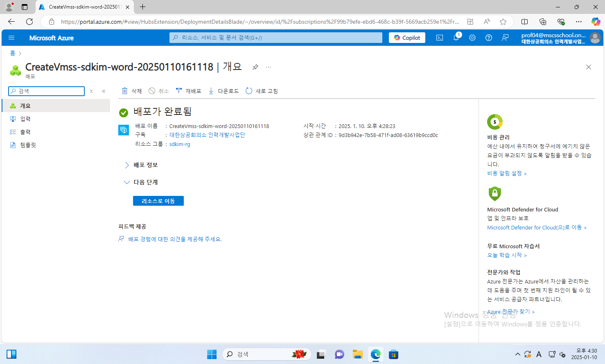Open the Azure 전문가 찾기 link
Screen dimensions: 605x364
[511, 312]
